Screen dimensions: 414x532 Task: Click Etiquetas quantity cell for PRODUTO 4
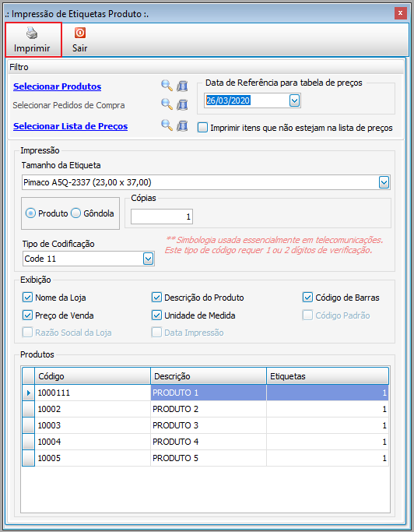pyautogui.click(x=328, y=442)
